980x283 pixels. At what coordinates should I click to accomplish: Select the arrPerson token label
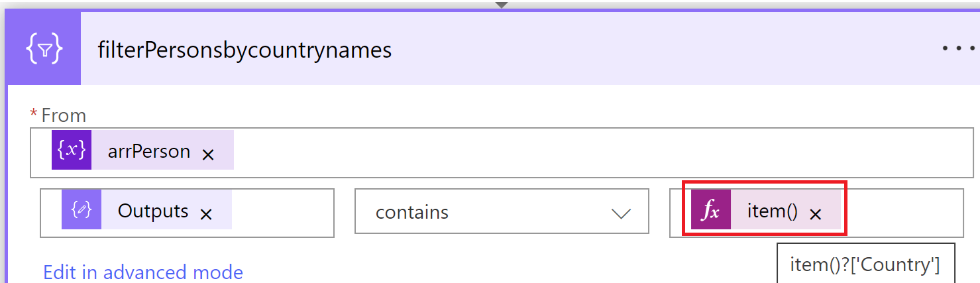click(149, 151)
